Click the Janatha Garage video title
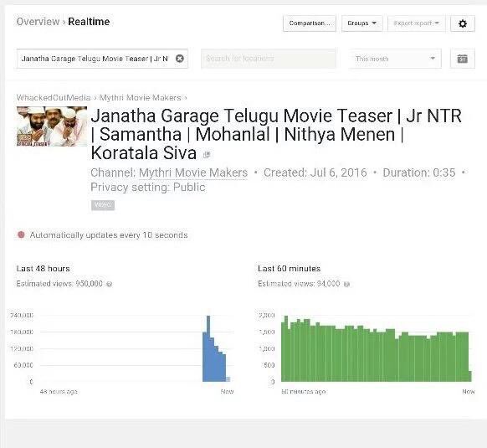 coord(276,134)
